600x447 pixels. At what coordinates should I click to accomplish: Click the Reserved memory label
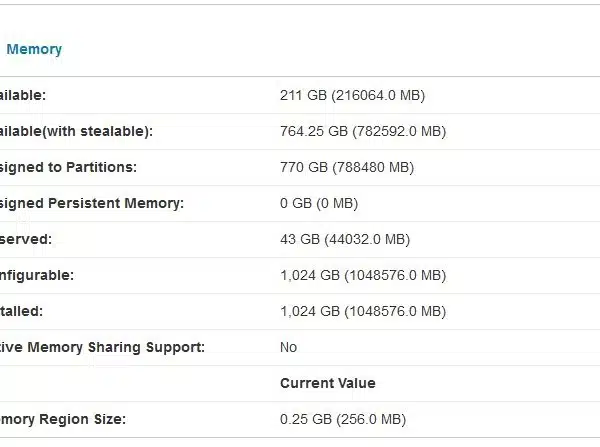point(26,239)
